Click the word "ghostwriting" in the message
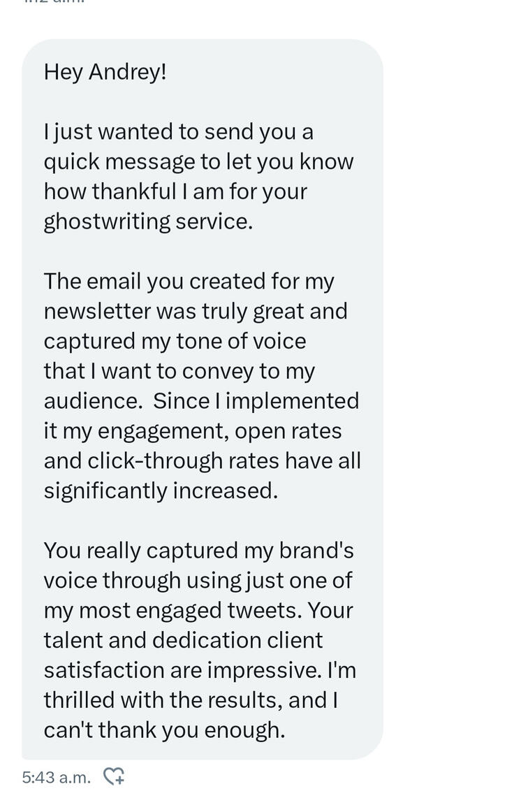Screen dimensions: 521x812 click(107, 222)
